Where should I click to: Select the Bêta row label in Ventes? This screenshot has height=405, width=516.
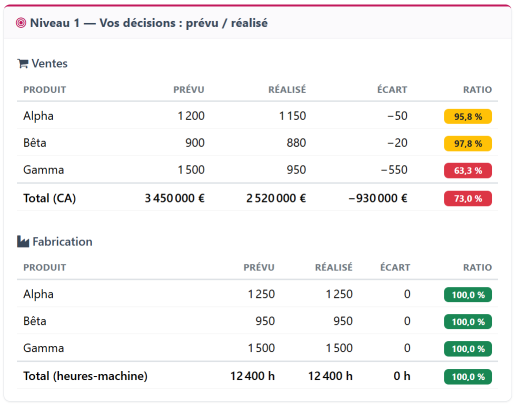point(35,143)
